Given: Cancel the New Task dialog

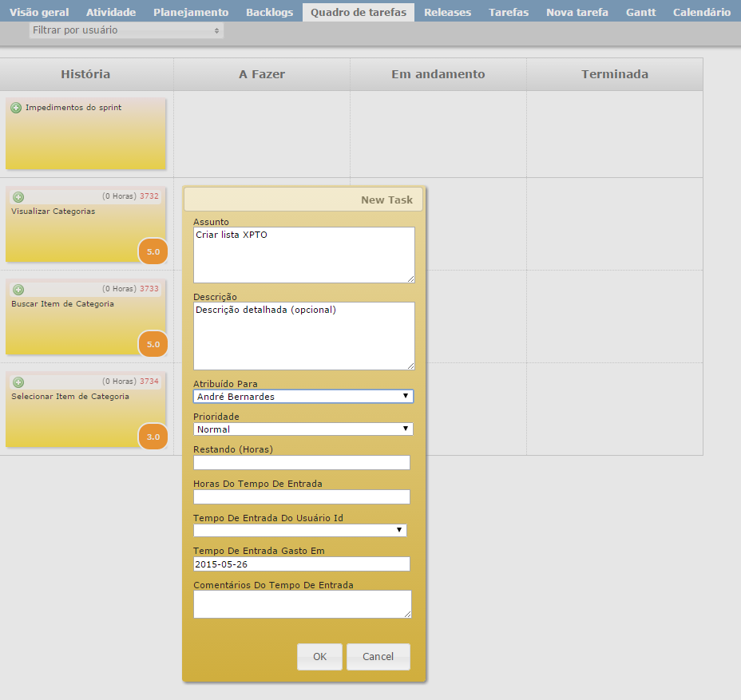Looking at the screenshot, I should (378, 657).
